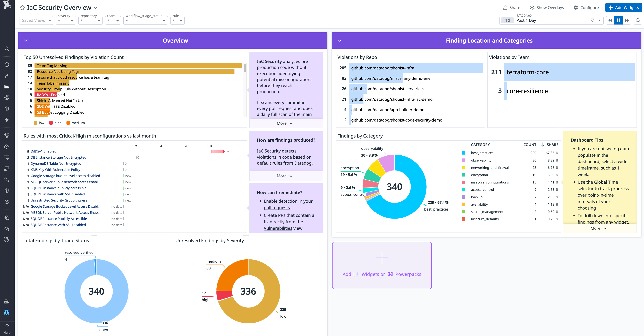The image size is (644, 336).
Task: Open the Bits AI sparkle icon in sidebar
Action: (x=7, y=75)
